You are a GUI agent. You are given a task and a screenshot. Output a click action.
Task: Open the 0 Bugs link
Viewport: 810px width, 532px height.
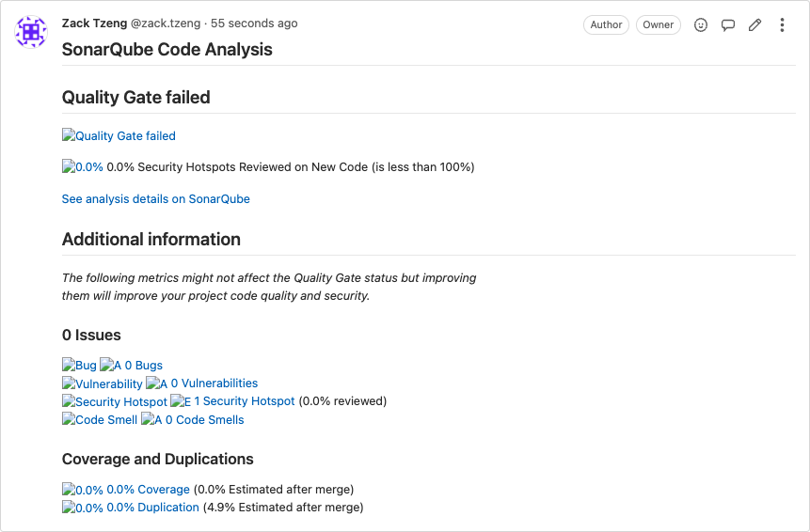pyautogui.click(x=144, y=366)
